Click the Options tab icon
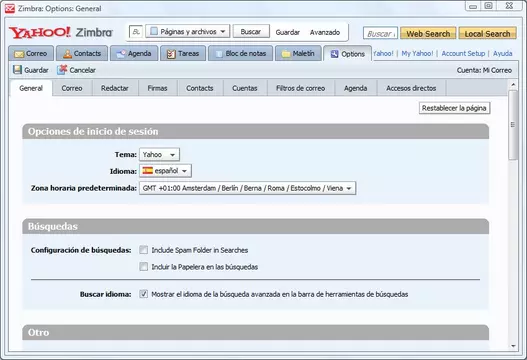This screenshot has width=527, height=360. click(x=334, y=54)
